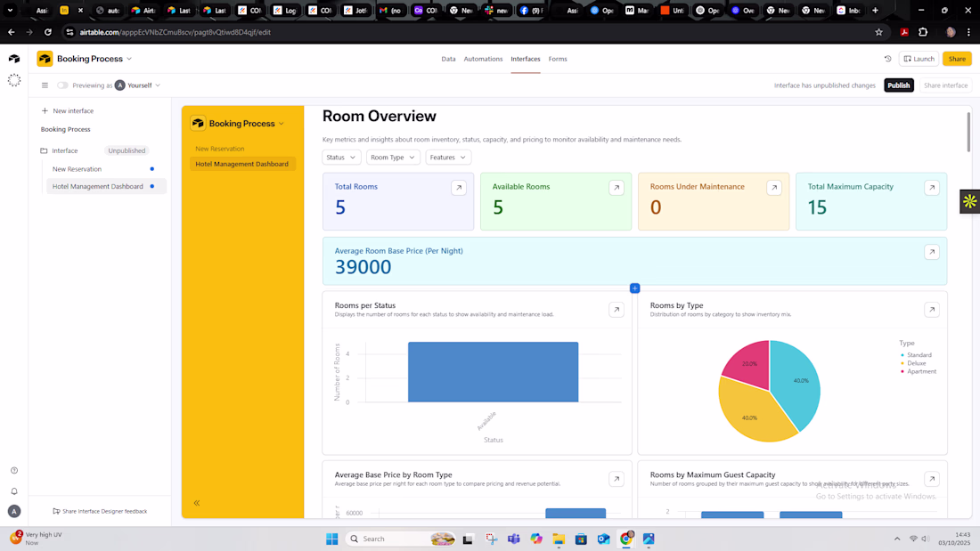Click the help question mark icon
980x551 pixels.
click(13, 470)
